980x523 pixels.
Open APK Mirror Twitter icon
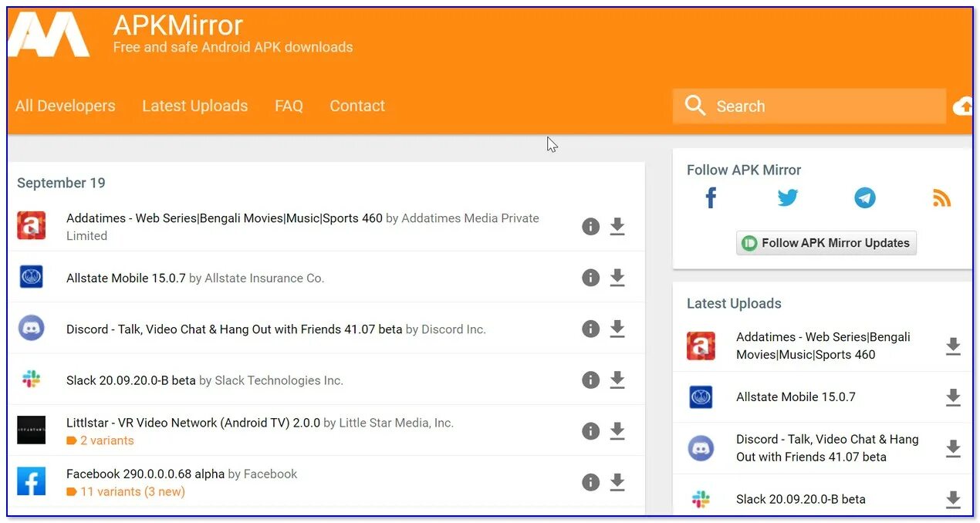click(787, 198)
